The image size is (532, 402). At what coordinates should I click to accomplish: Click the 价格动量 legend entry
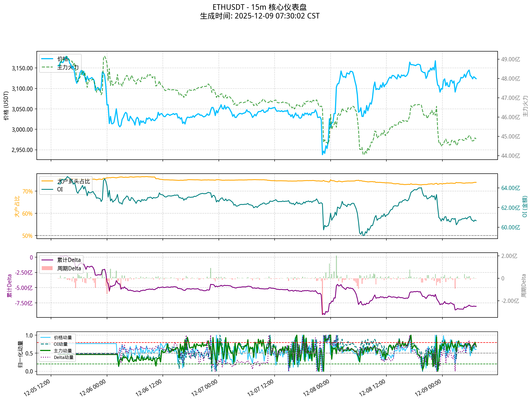[x=63, y=338]
